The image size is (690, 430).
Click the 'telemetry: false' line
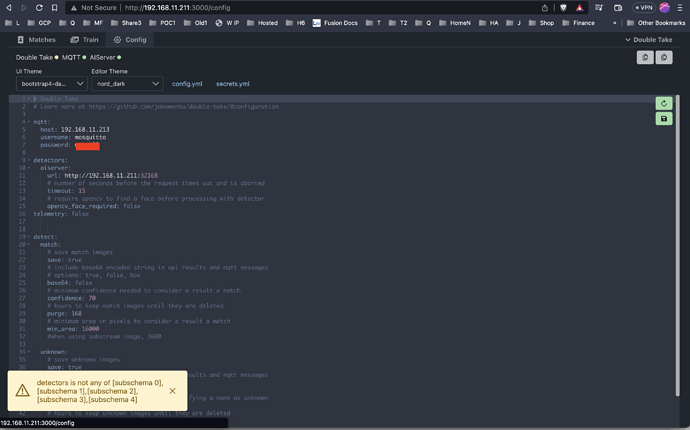[x=61, y=214]
